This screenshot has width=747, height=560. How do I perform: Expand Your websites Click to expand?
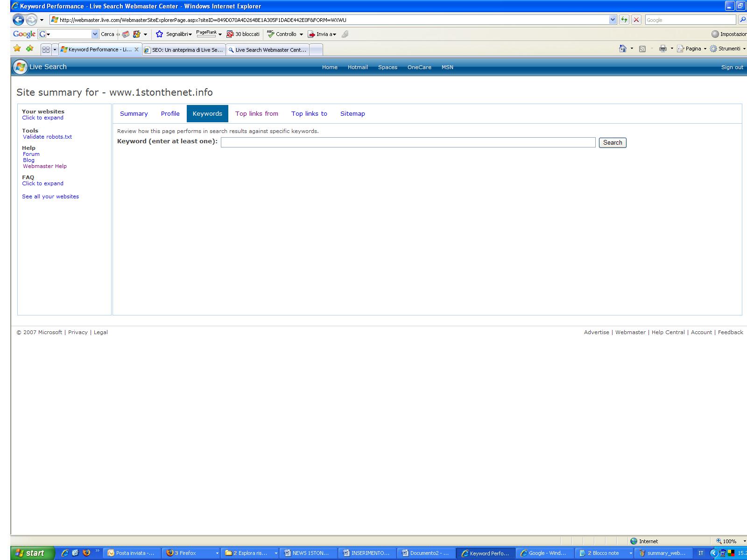tap(42, 118)
